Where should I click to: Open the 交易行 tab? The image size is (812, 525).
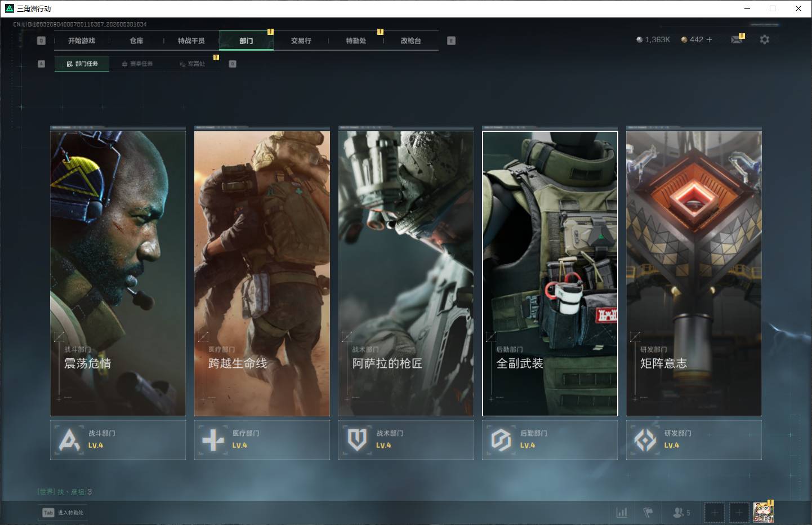coord(301,41)
